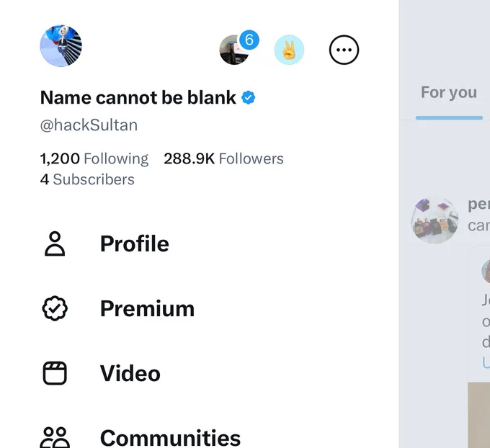
Task: Click the blue verified badge
Action: point(249,98)
